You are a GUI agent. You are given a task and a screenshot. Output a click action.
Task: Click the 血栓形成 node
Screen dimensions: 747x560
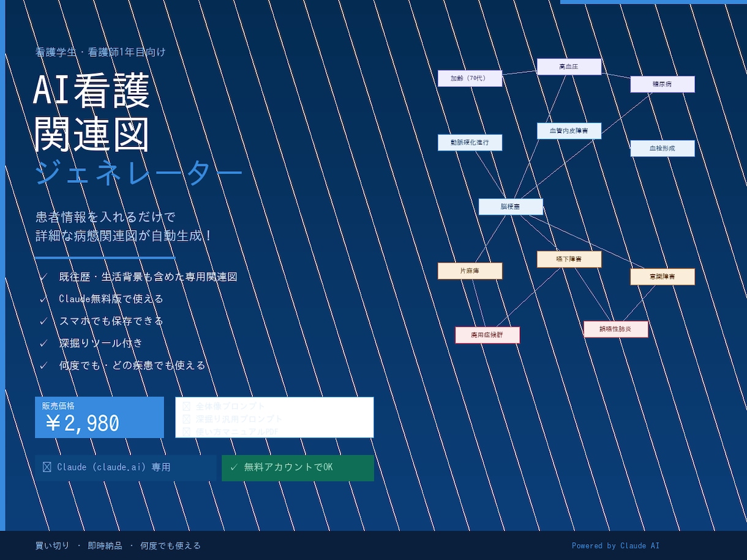tap(663, 149)
